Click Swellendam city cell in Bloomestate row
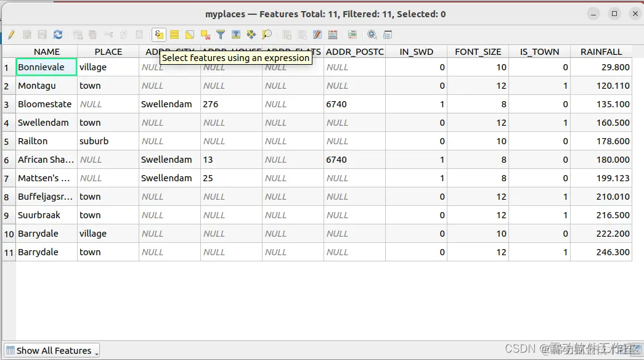Screen dimensions: 644x360 coord(169,104)
